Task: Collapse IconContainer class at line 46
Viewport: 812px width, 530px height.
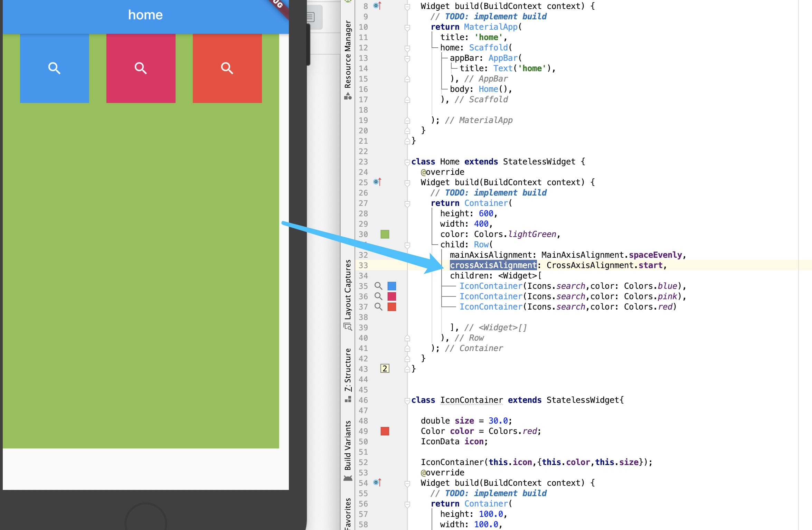Action: [407, 400]
